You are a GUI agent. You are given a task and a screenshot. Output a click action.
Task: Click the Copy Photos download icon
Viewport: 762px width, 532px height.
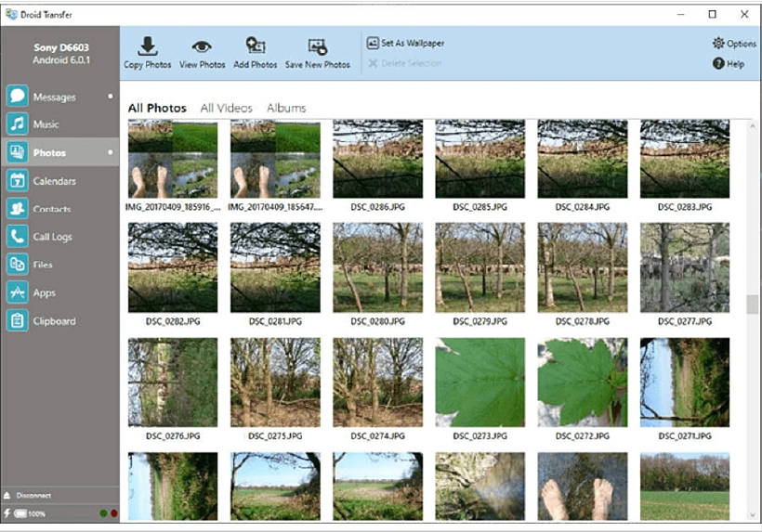coord(147,46)
